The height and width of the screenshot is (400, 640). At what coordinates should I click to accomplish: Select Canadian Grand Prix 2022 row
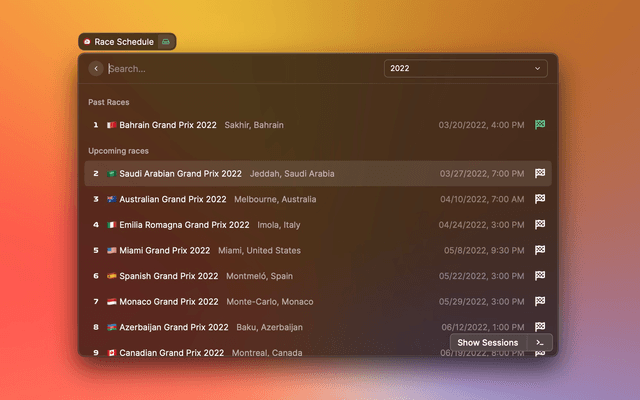[170, 352]
